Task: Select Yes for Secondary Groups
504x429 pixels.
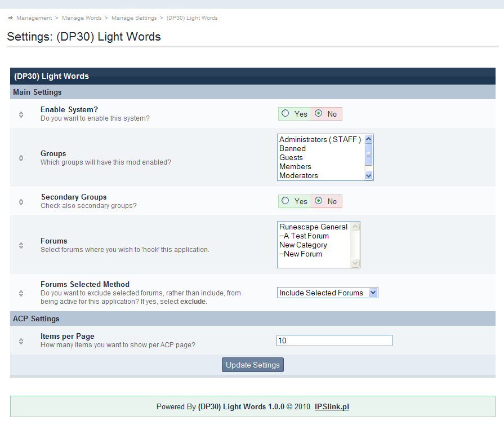Action: coord(286,201)
